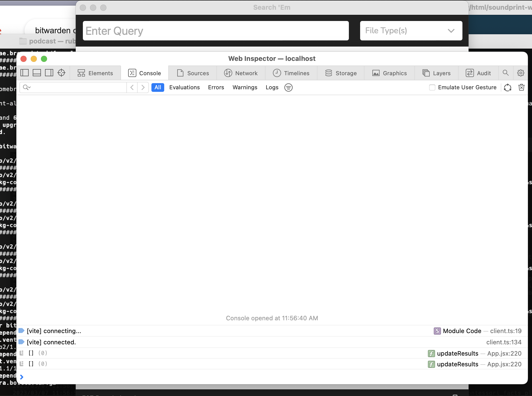Clear the console with the trash icon
532x396 pixels.
pos(522,87)
